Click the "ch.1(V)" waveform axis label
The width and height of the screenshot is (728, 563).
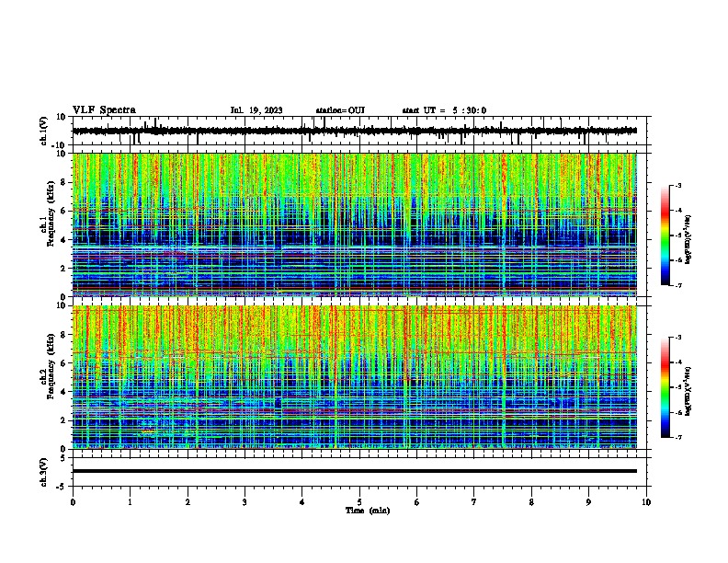44,131
